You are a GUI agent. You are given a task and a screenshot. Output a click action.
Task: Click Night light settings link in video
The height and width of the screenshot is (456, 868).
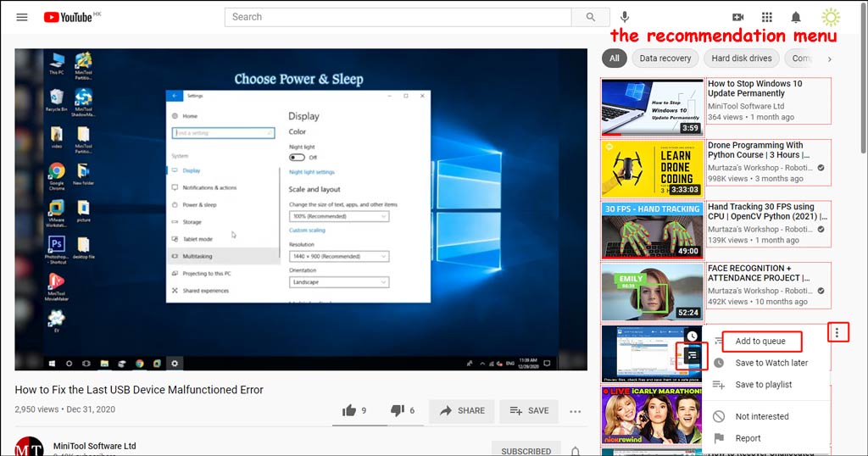coord(312,172)
